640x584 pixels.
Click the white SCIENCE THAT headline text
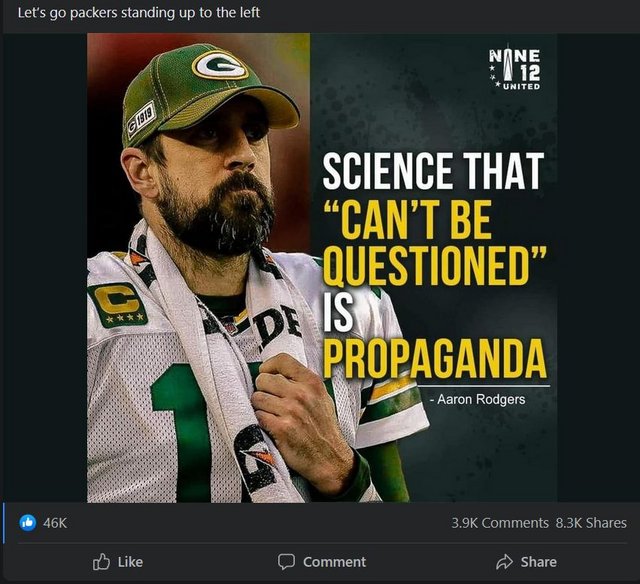tap(433, 171)
